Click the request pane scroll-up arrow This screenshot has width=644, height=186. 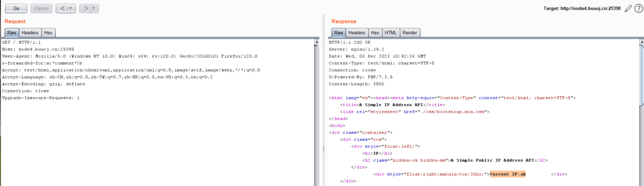click(x=317, y=42)
